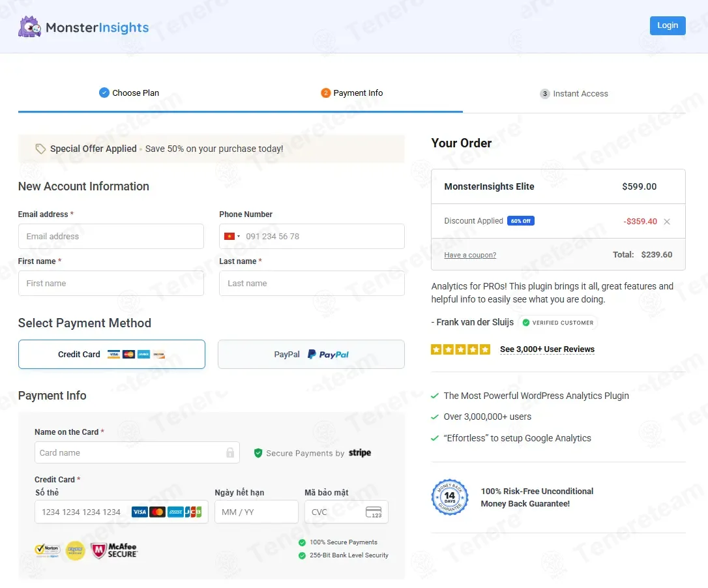Click the yellow PayPal verified badge
Image resolution: width=708 pixels, height=588 pixels.
76,550
